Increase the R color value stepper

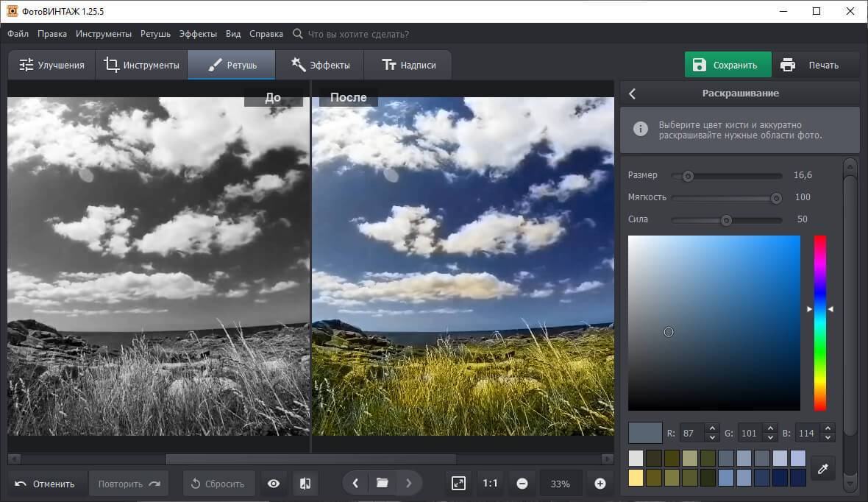click(711, 428)
